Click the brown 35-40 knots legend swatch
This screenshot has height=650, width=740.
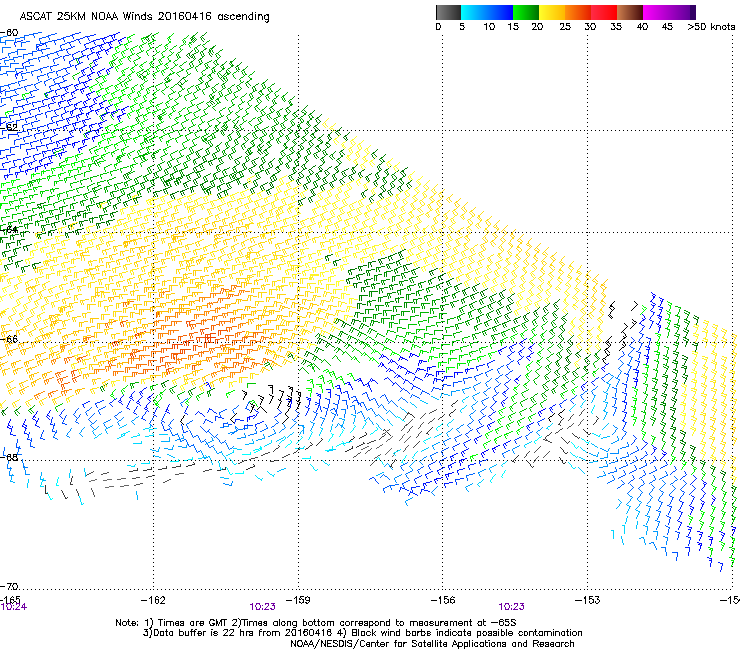coord(630,12)
